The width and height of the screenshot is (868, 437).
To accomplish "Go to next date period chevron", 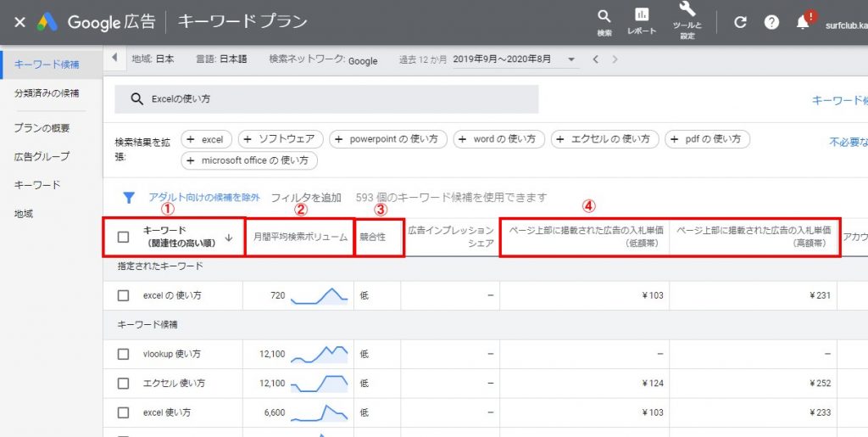I will (x=615, y=59).
